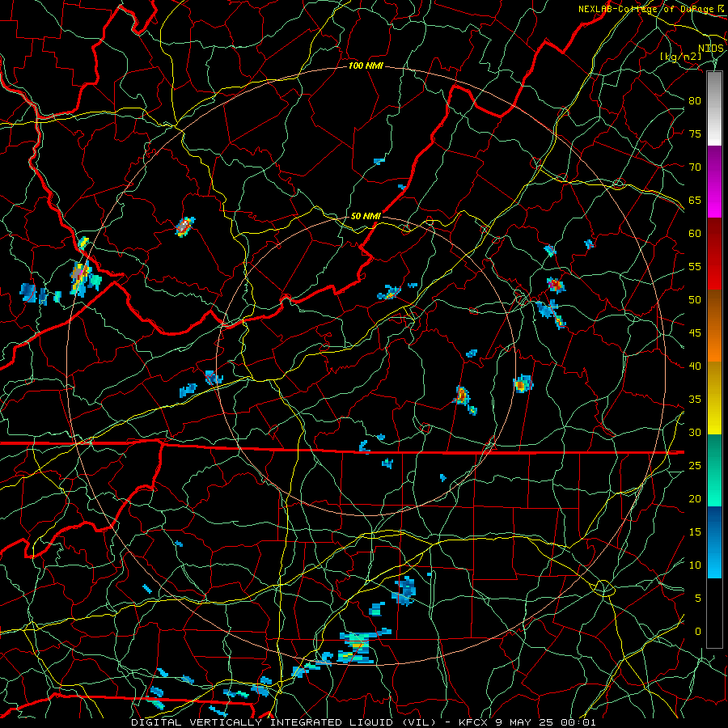Viewport: 728px width, 728px height.
Task: Click the scale value 10
Action: tap(695, 565)
